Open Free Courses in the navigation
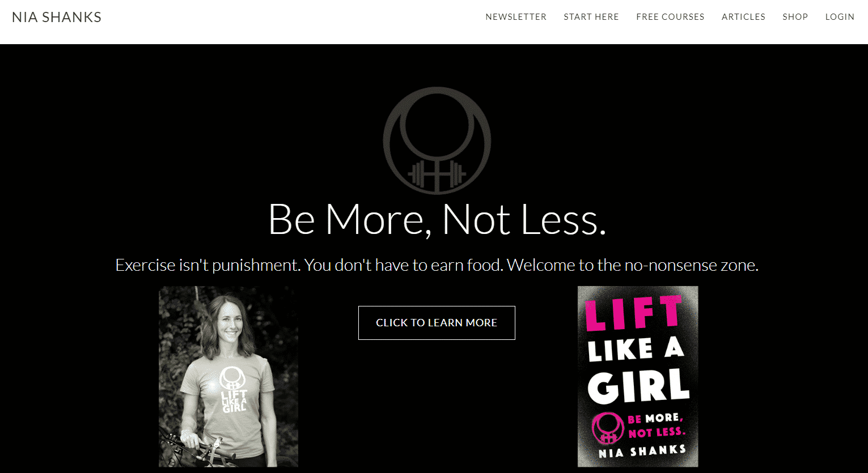This screenshot has width=868, height=473. coord(670,17)
